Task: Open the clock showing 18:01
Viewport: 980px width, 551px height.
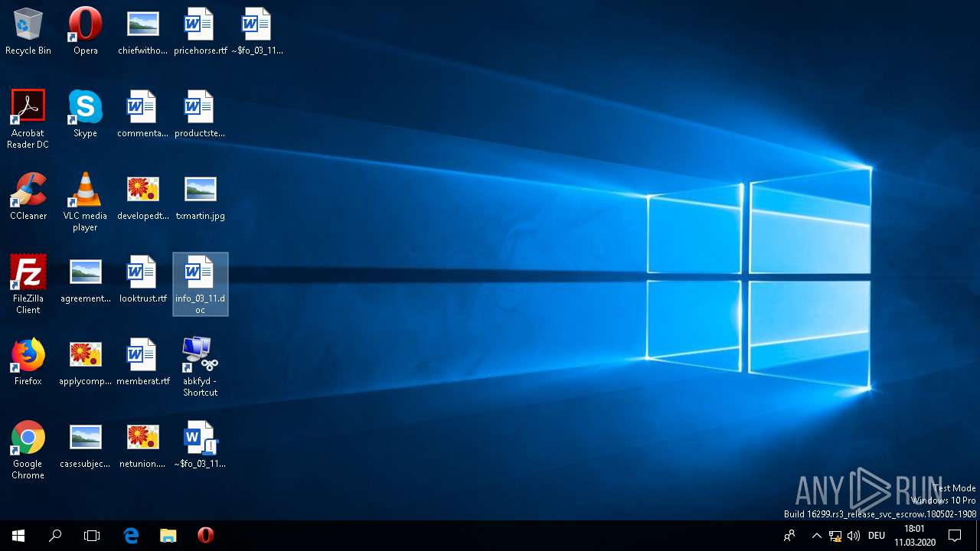Action: [x=914, y=536]
